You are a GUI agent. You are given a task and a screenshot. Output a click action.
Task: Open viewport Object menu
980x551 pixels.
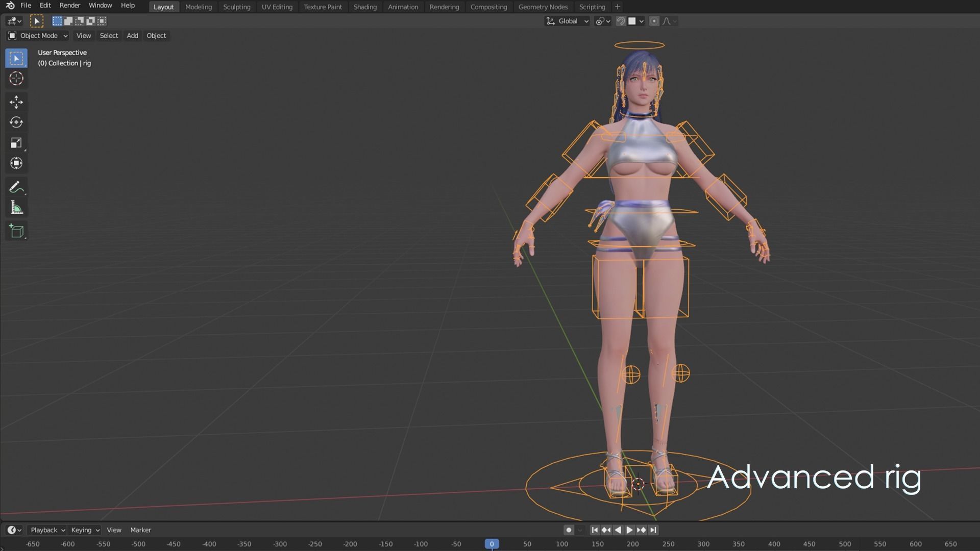coord(156,36)
